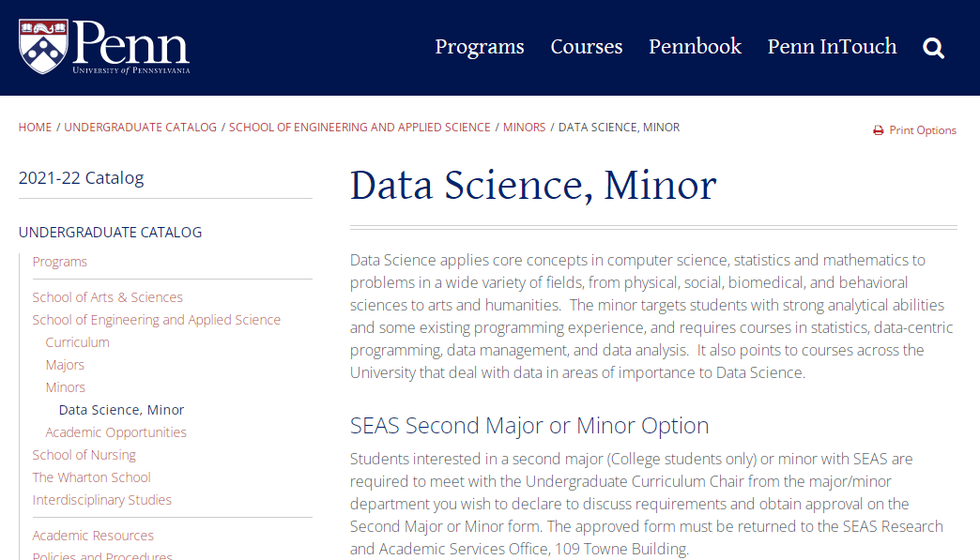Open Majors in the sidebar
This screenshot has height=560, width=980.
pos(65,365)
